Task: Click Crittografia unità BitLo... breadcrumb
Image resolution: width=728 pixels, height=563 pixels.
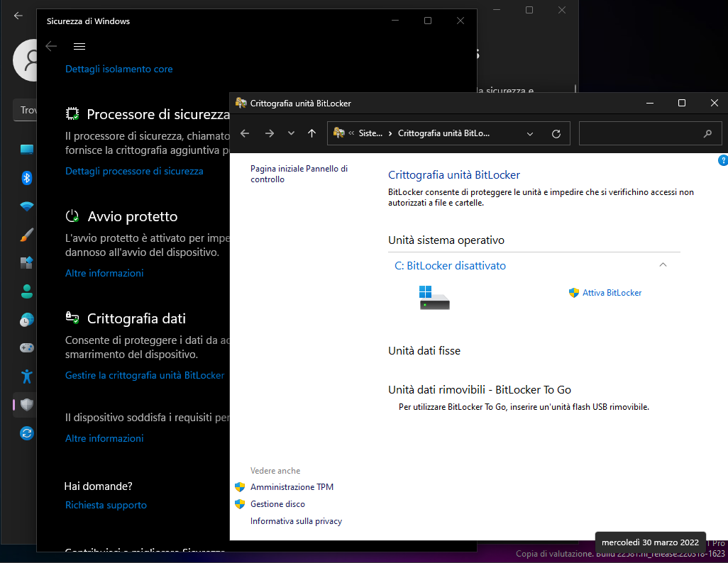Action: click(x=443, y=133)
